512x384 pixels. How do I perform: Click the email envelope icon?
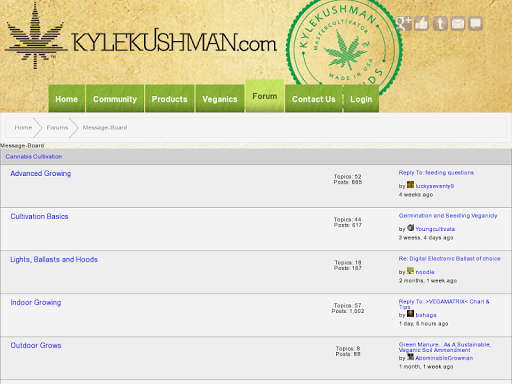458,24
